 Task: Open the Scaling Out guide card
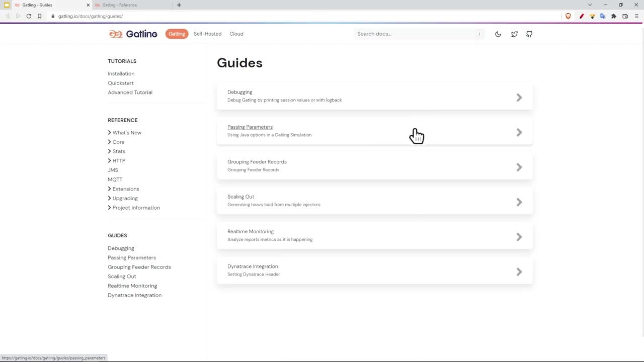click(x=374, y=201)
